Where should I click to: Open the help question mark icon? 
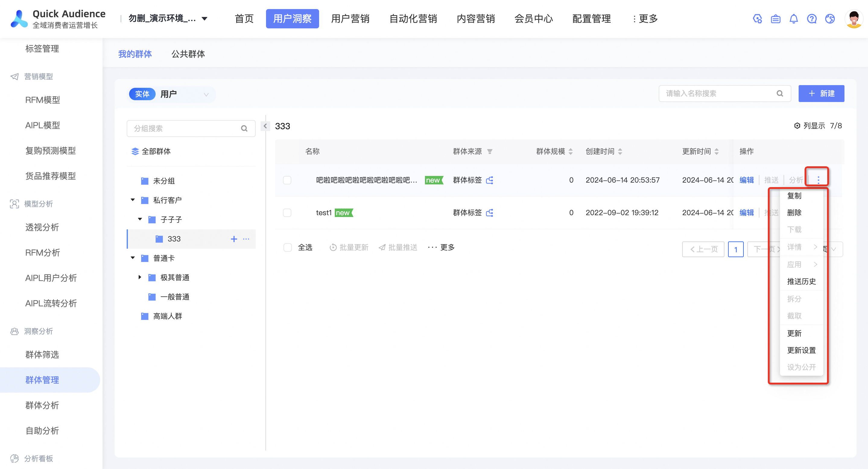click(812, 19)
